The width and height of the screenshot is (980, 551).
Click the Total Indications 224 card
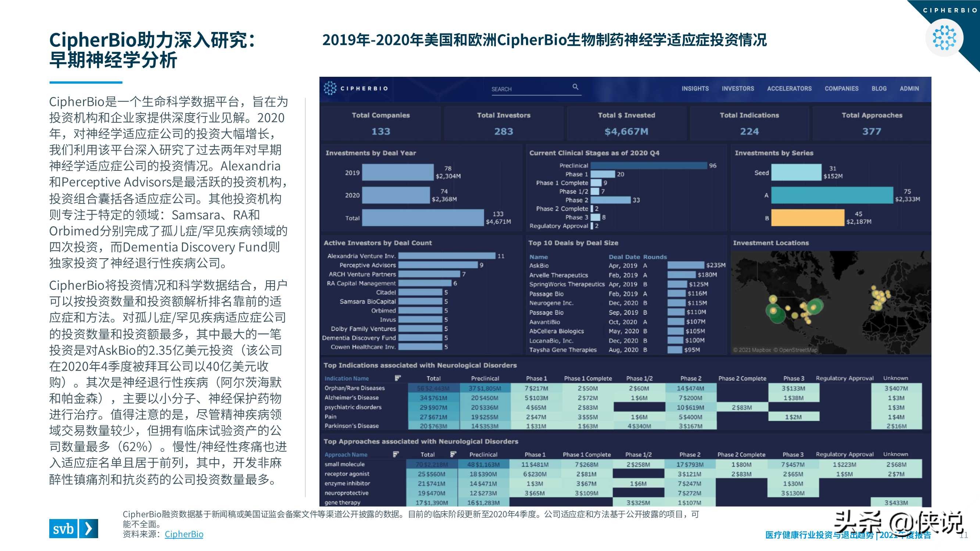[749, 123]
